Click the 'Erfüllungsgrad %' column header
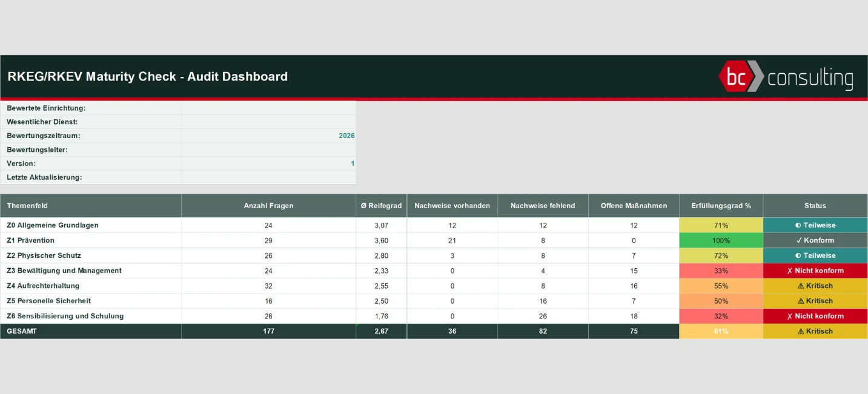868x394 pixels. pyautogui.click(x=721, y=206)
